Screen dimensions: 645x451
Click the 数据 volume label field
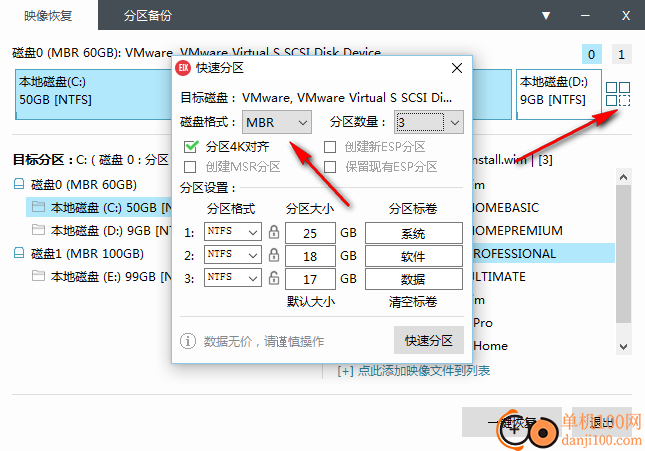(x=414, y=279)
